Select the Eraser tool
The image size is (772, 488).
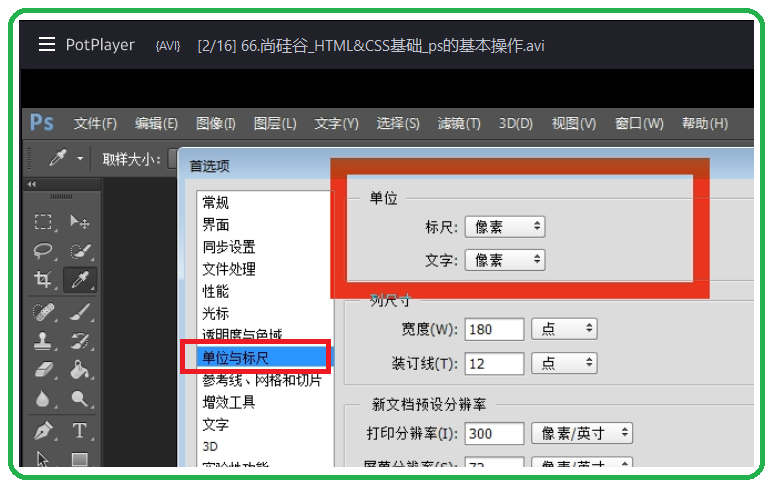click(43, 370)
